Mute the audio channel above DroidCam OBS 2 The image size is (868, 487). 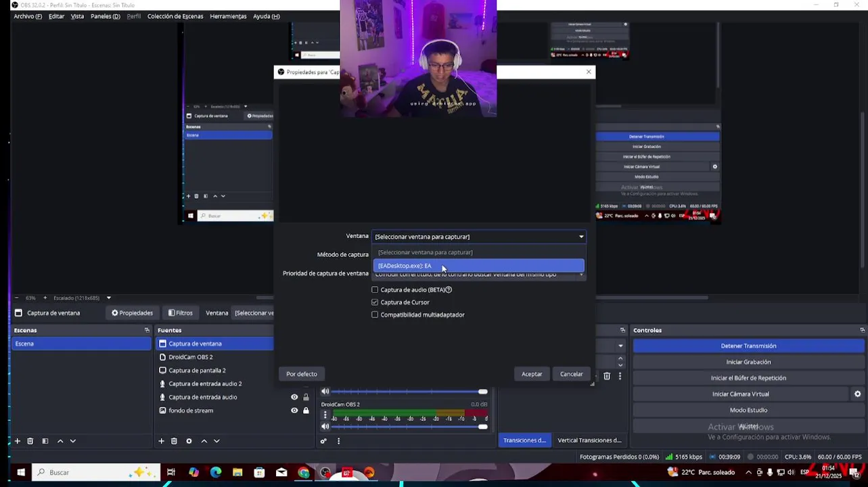[325, 391]
